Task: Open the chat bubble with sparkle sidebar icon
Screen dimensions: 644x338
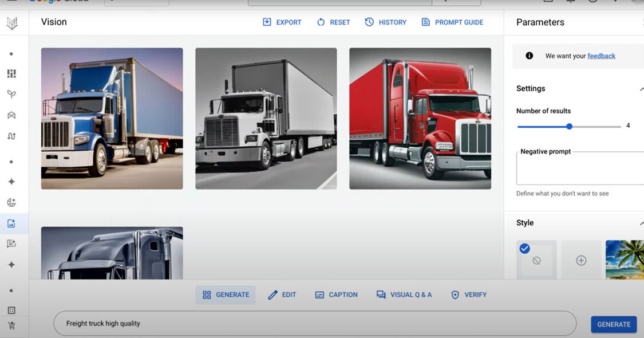Action: point(11,244)
